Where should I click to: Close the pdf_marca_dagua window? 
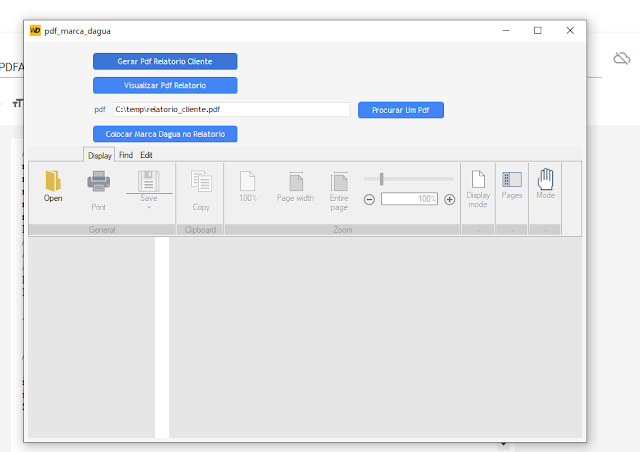(x=570, y=31)
